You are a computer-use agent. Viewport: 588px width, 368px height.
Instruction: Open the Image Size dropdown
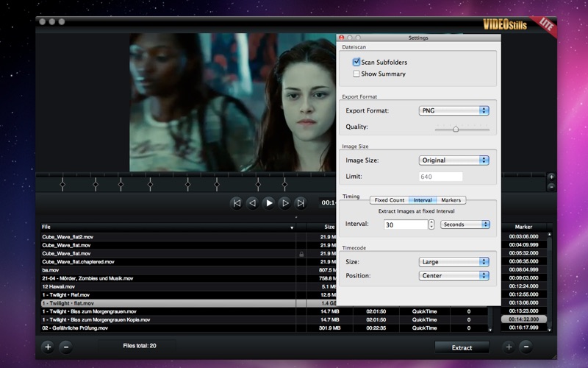click(x=453, y=160)
